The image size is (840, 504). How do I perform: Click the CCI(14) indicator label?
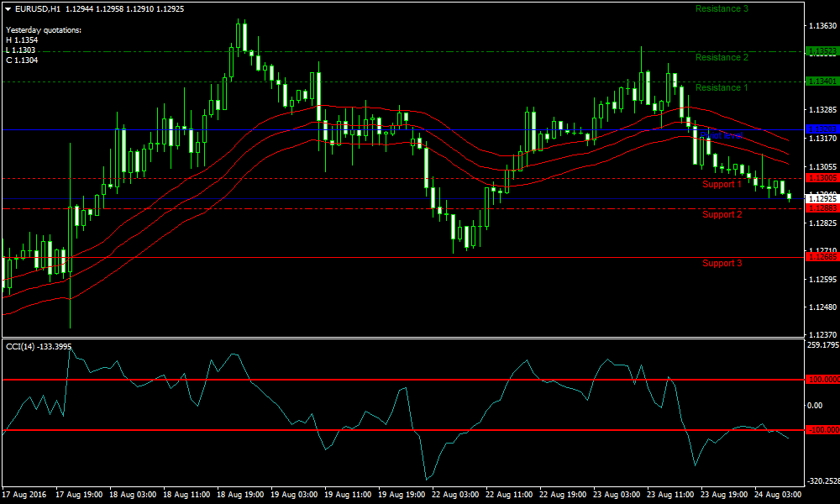38,347
